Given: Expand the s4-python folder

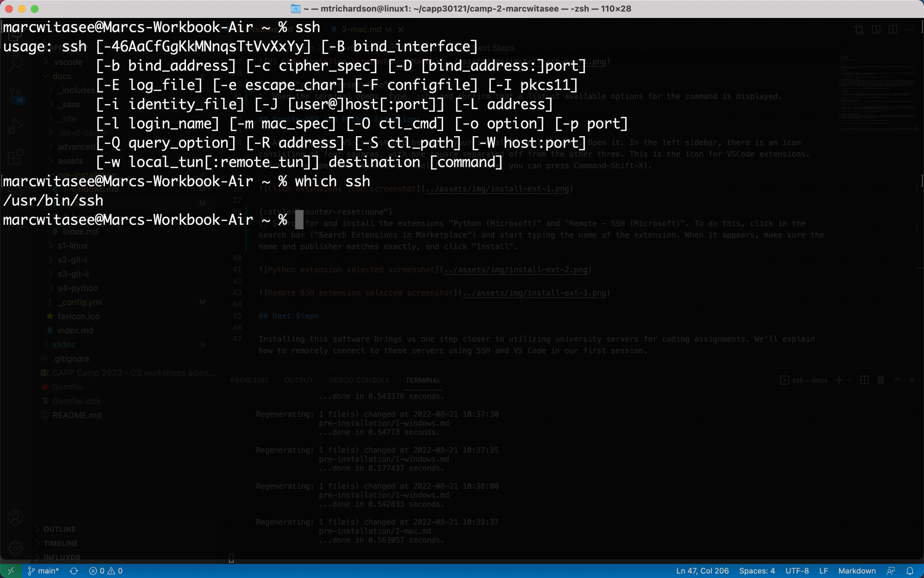Looking at the screenshot, I should tap(78, 288).
